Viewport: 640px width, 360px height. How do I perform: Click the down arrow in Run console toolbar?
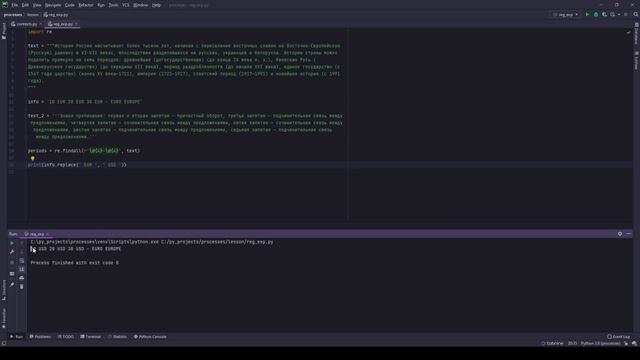click(22, 252)
